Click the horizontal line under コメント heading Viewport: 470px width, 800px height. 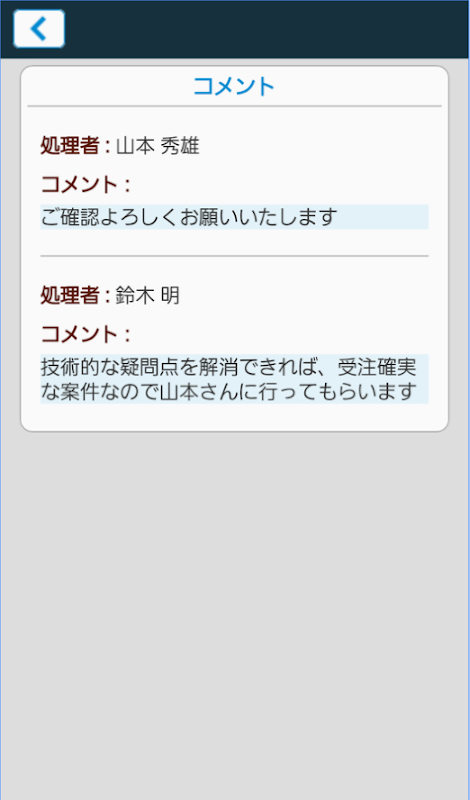(234, 106)
